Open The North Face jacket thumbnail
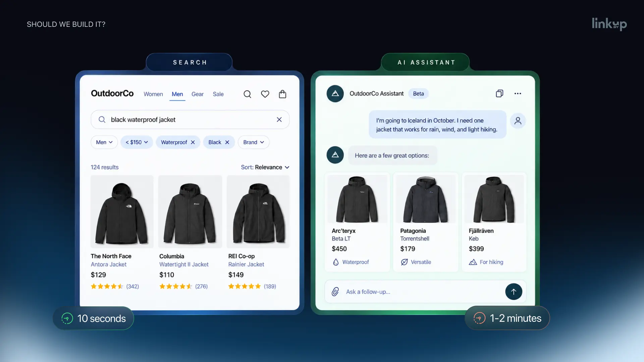Image resolution: width=644 pixels, height=362 pixels. (122, 212)
